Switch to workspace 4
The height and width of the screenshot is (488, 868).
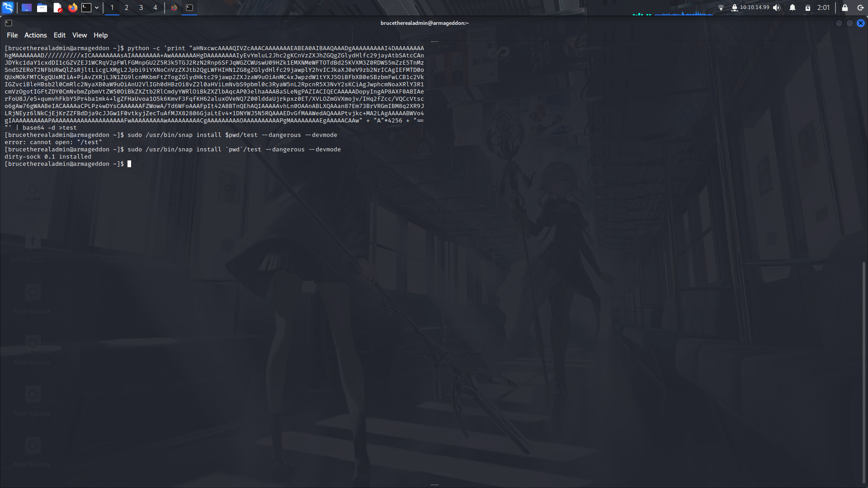(155, 8)
